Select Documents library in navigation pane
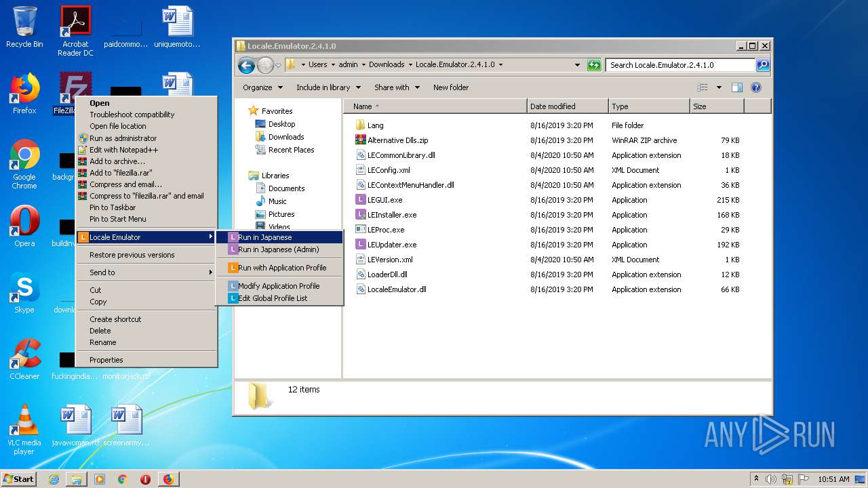The image size is (868, 488). (x=280, y=188)
